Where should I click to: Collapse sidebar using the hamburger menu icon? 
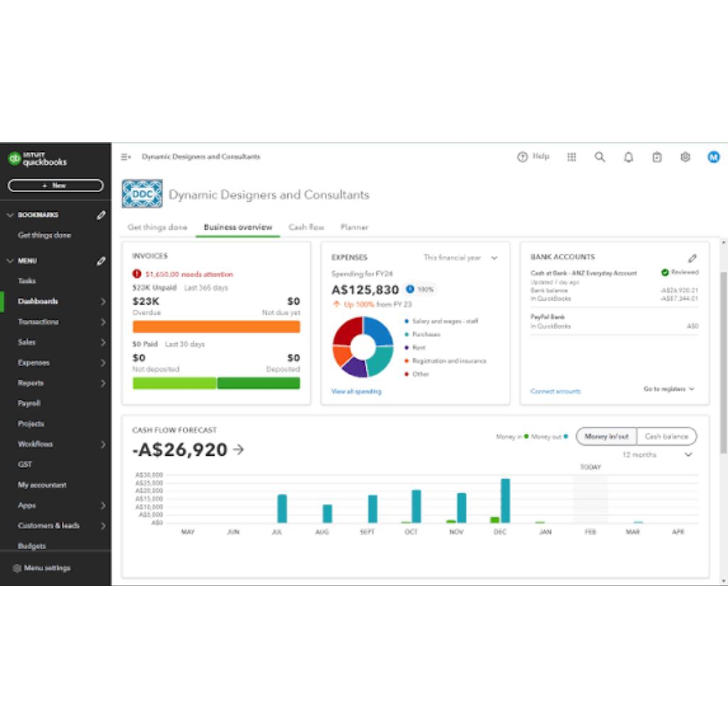pos(126,157)
